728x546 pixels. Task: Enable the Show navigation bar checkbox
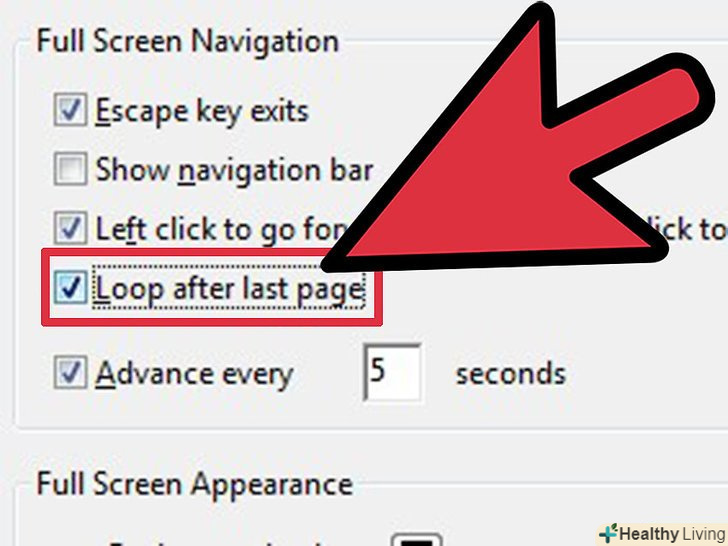click(x=70, y=169)
